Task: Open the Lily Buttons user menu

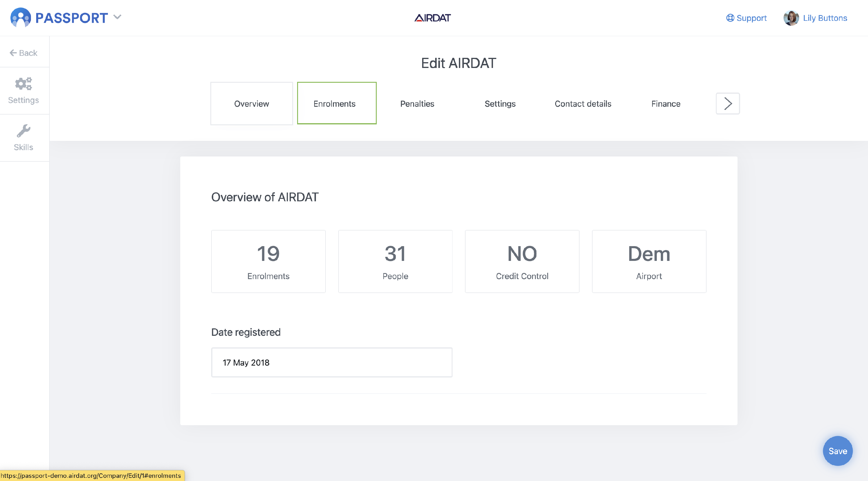Action: coord(815,18)
